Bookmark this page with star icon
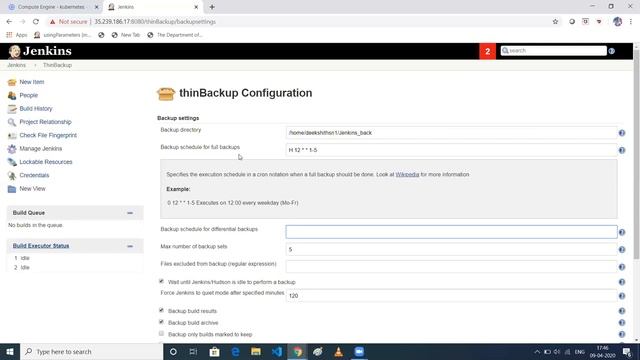 pyautogui.click(x=555, y=22)
